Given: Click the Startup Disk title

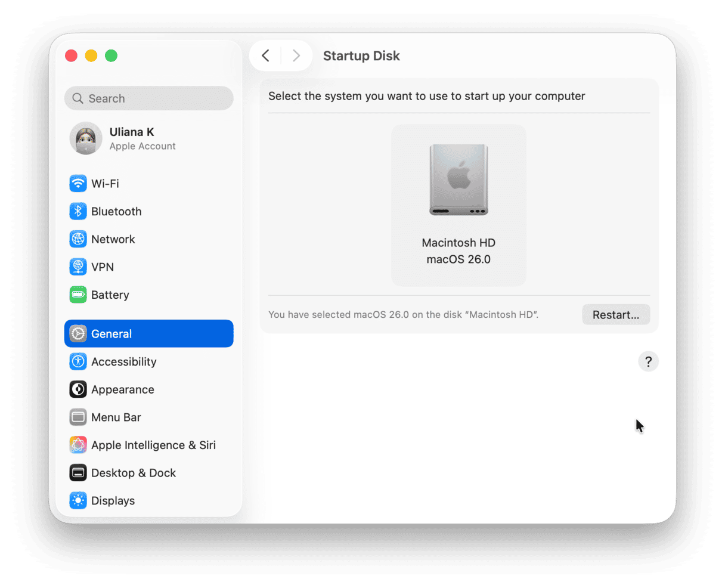Looking at the screenshot, I should pos(361,56).
